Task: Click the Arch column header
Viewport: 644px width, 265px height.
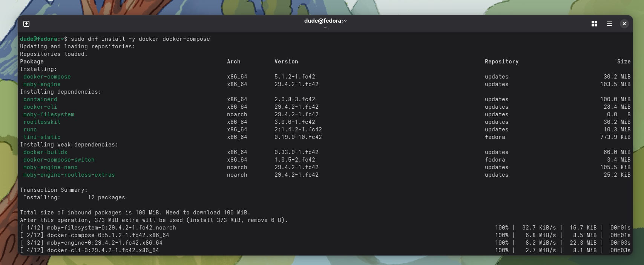Action: pyautogui.click(x=234, y=62)
